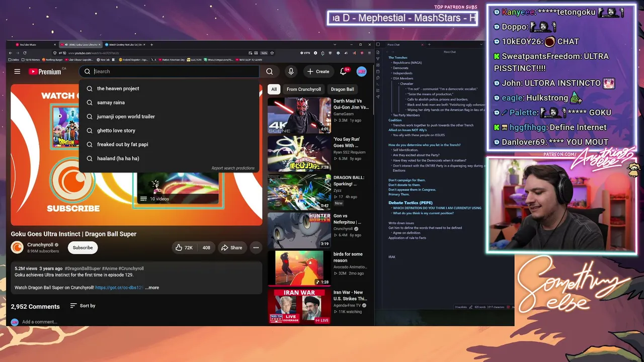Switch to the Watch Destiny Not Like Us tab

[x=125, y=45]
